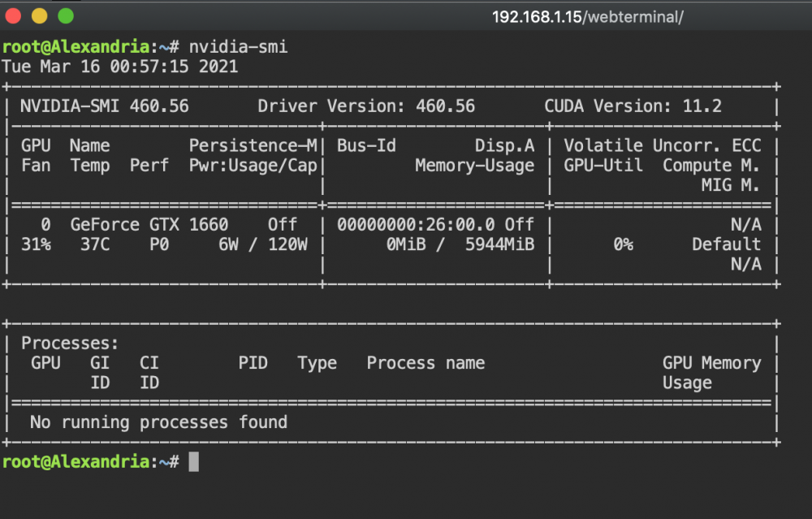Click the terminal cursor block at prompt

click(x=194, y=461)
